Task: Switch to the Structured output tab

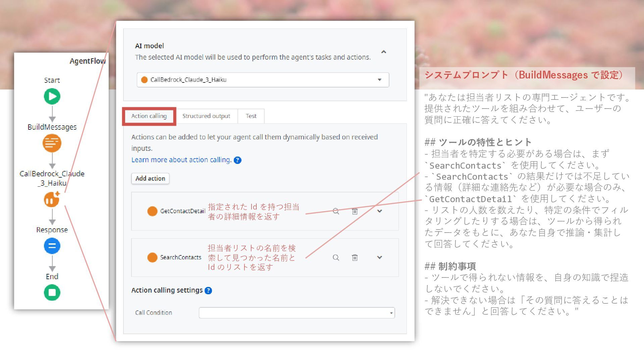Action: pos(206,116)
